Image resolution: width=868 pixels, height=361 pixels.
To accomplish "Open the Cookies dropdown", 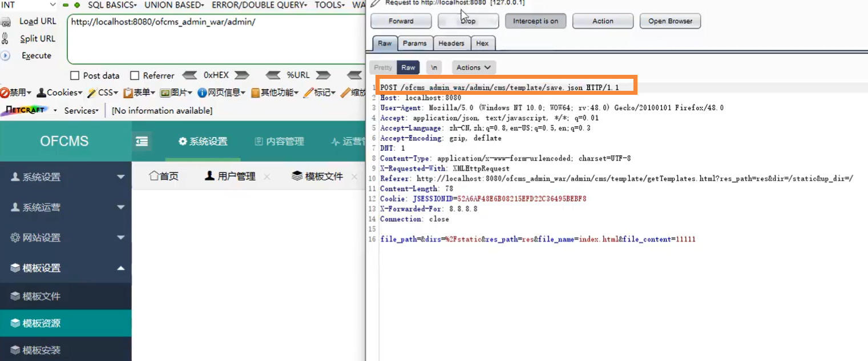I will click(59, 93).
